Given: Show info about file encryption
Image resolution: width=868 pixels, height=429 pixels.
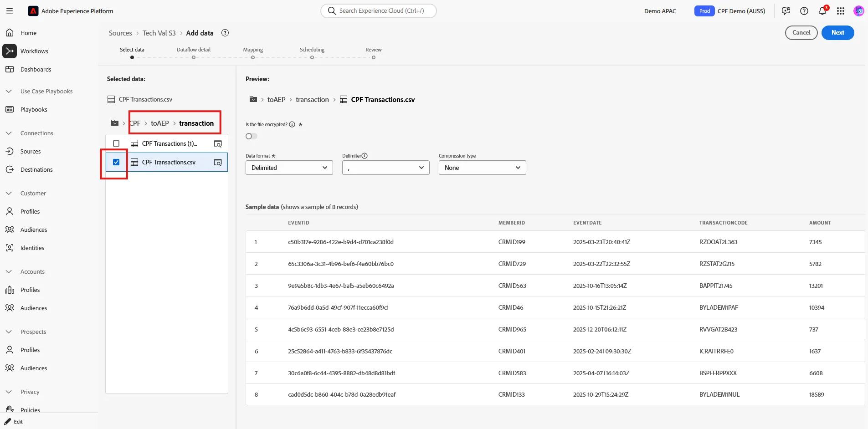Looking at the screenshot, I should [292, 124].
